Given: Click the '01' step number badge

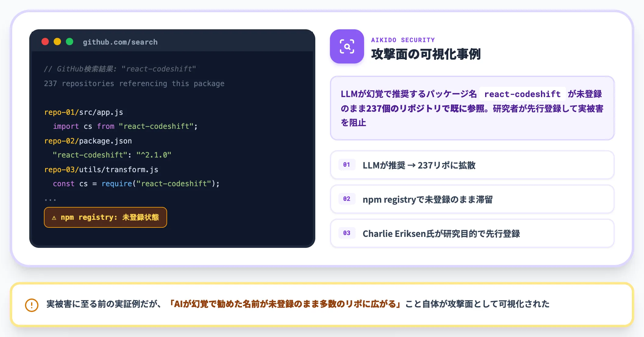Looking at the screenshot, I should pos(347,165).
